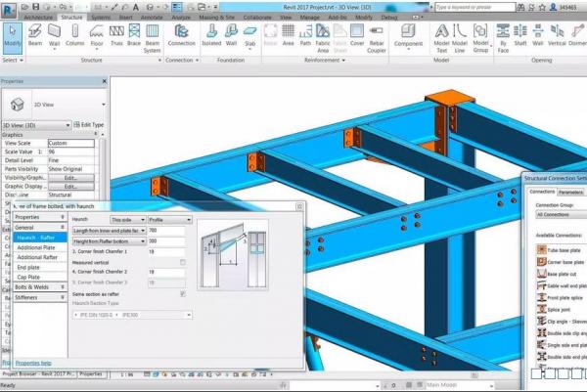Uncheck Same section as rafter
This screenshot has width=587, height=392.
(182, 292)
